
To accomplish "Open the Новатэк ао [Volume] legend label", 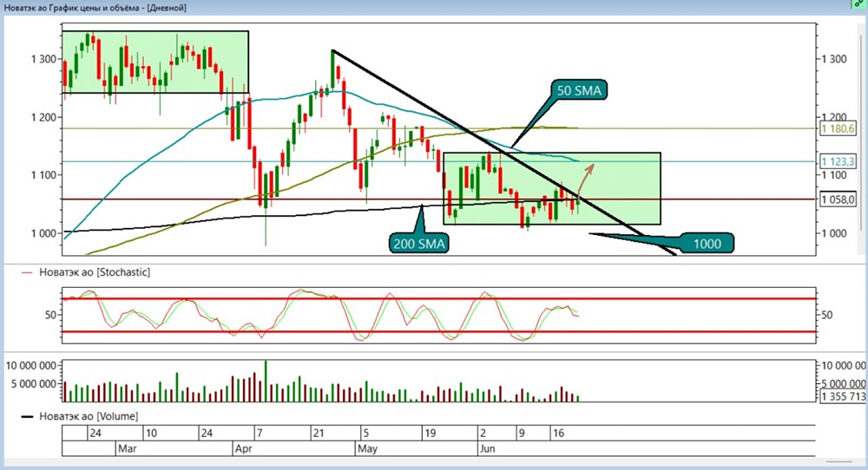I will pos(89,416).
